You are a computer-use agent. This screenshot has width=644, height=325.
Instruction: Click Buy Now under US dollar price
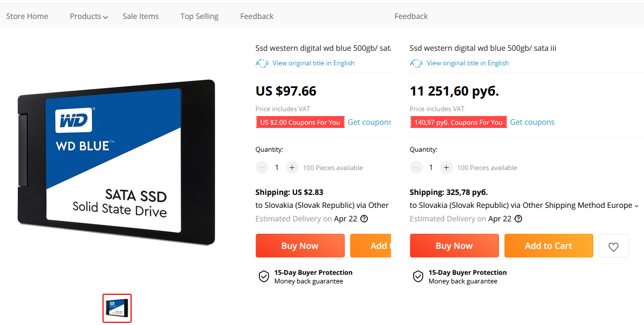click(300, 246)
